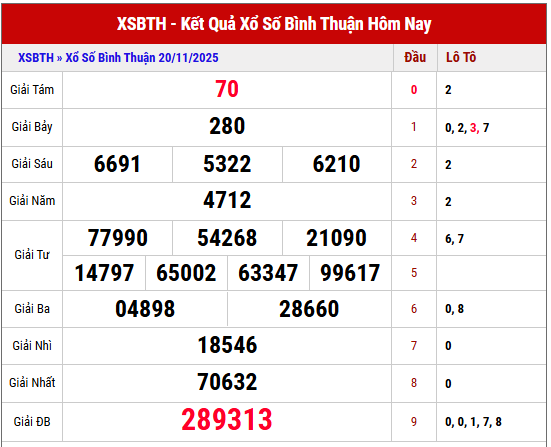Select the Giải Tư number 65002
The image size is (551, 447).
click(186, 273)
